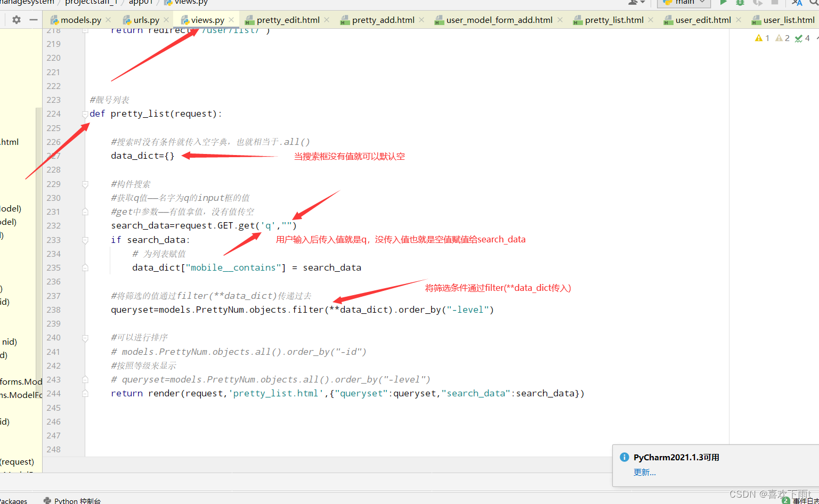The image size is (819, 504).
Task: Toggle the fold marker at line 243
Action: pyautogui.click(x=85, y=380)
